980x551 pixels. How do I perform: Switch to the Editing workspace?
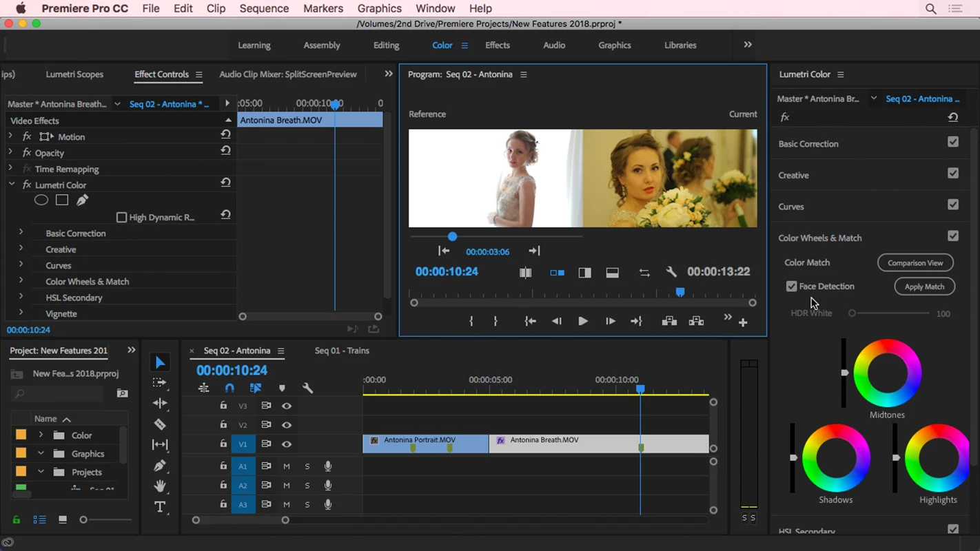click(x=386, y=45)
